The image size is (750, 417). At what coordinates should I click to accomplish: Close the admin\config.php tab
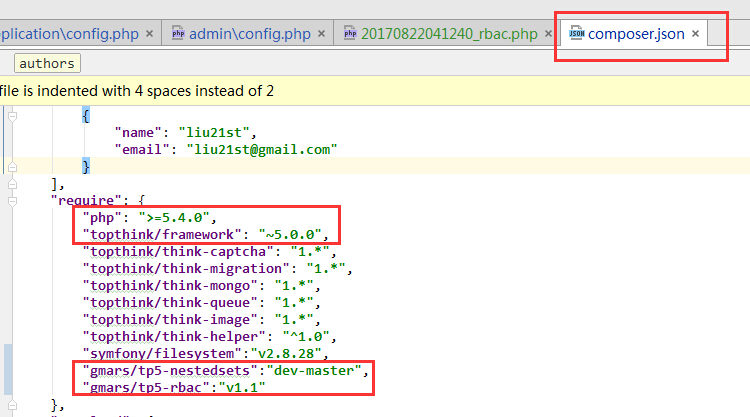pyautogui.click(x=321, y=34)
